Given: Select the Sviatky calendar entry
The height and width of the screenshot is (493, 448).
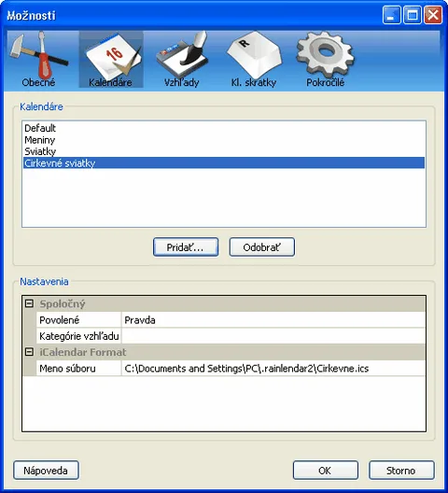Looking at the screenshot, I should [224, 151].
